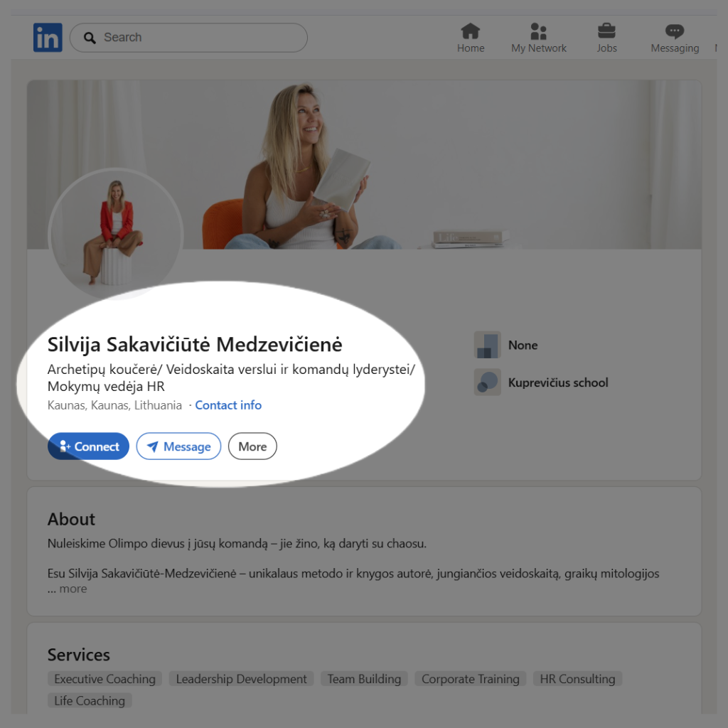Click the Kuprevičius school logo icon
Screen dimensions: 728x728
click(x=488, y=382)
